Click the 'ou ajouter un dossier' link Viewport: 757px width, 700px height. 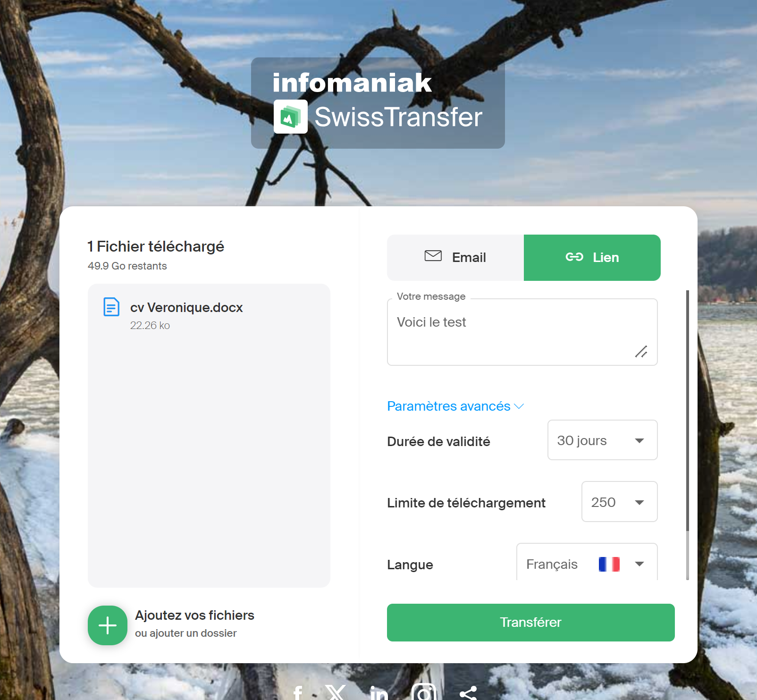point(185,633)
